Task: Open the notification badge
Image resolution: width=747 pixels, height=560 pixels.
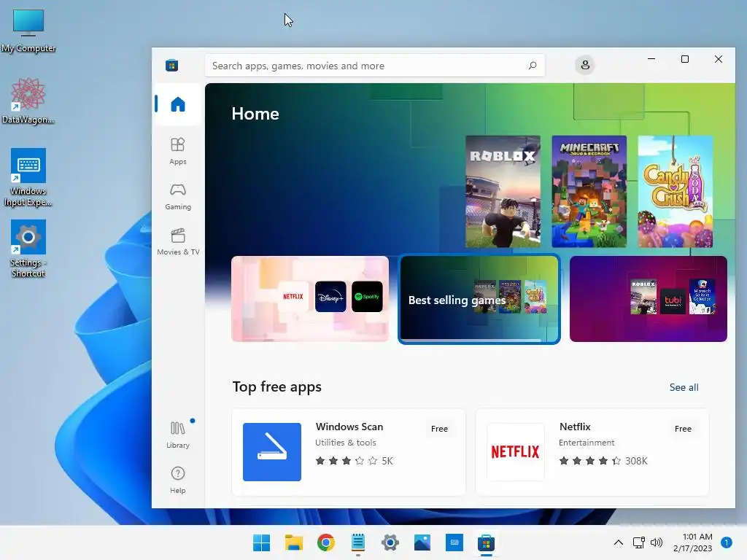Action: [x=726, y=542]
